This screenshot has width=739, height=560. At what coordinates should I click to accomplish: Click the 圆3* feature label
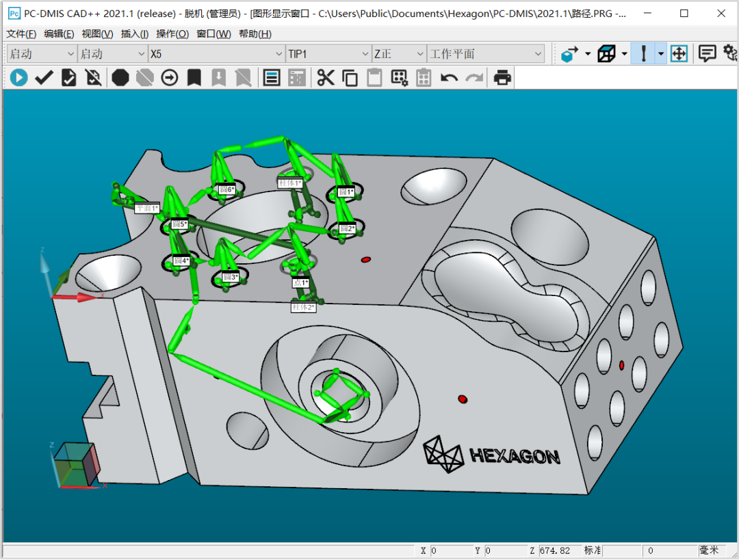click(x=231, y=277)
